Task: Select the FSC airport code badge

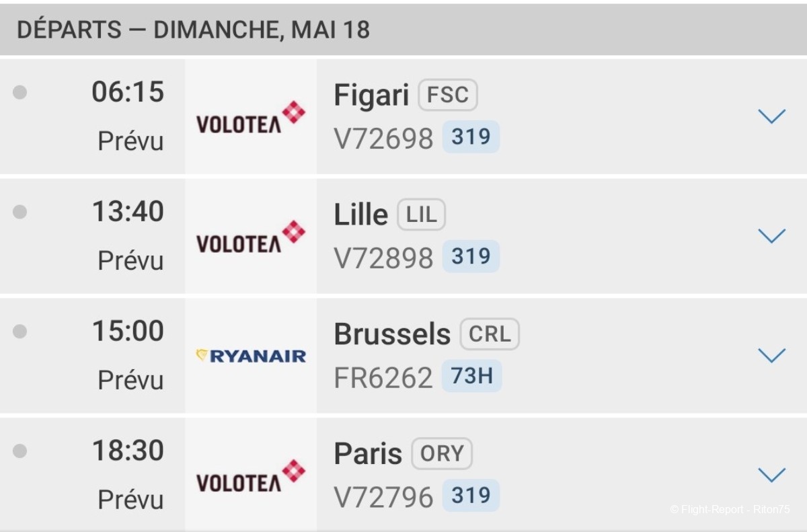Action: pyautogui.click(x=448, y=95)
